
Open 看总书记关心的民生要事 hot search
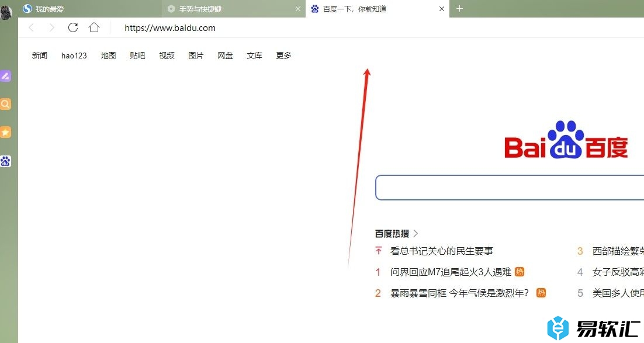[x=442, y=251]
